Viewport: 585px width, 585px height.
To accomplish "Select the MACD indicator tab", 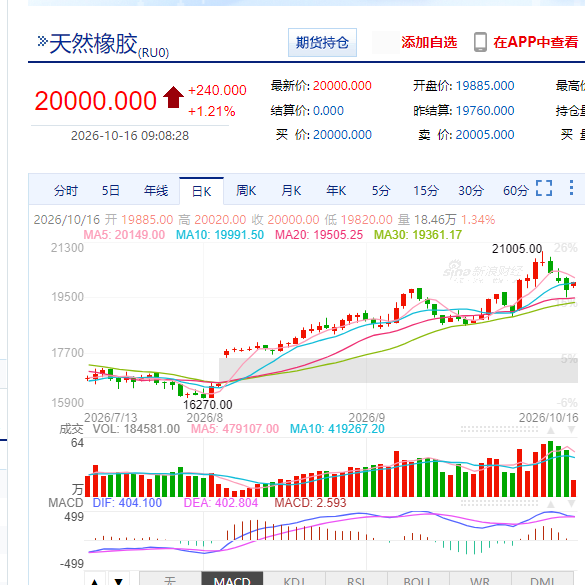I will [232, 579].
